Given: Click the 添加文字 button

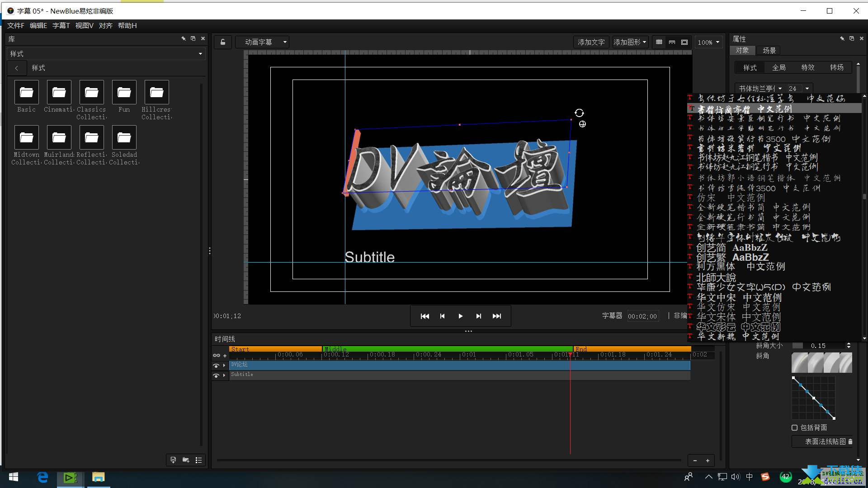Looking at the screenshot, I should 591,42.
